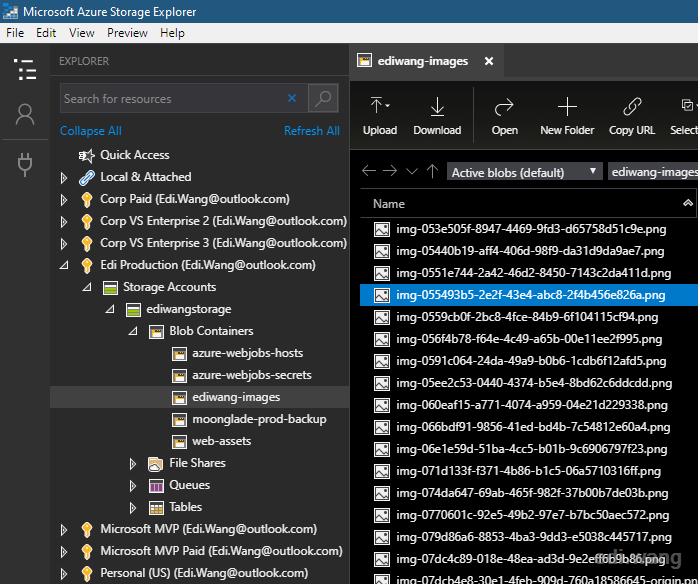Expand the Local & Attached node
698x584 pixels.
point(64,178)
